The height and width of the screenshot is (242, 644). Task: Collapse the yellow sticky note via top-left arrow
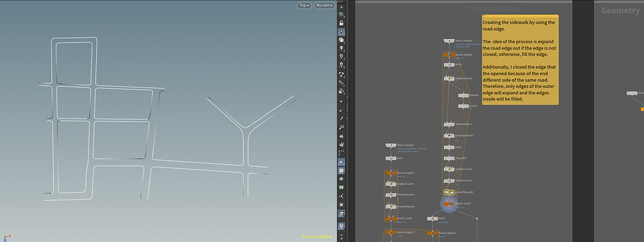tap(484, 16)
